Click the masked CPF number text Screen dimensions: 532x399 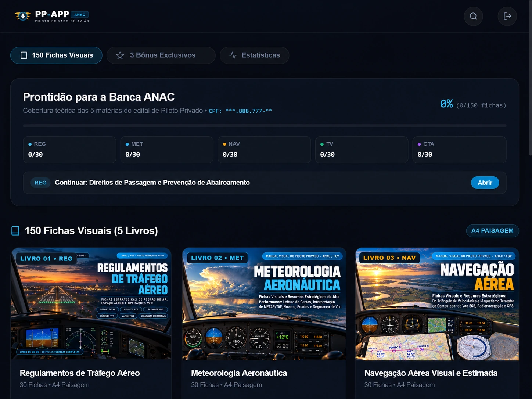click(x=249, y=111)
